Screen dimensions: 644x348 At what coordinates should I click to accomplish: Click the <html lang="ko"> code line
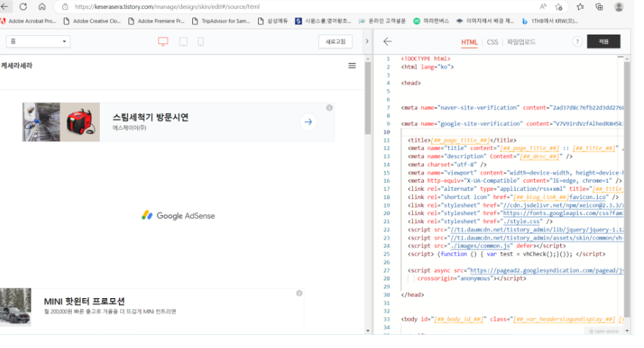tap(428, 67)
